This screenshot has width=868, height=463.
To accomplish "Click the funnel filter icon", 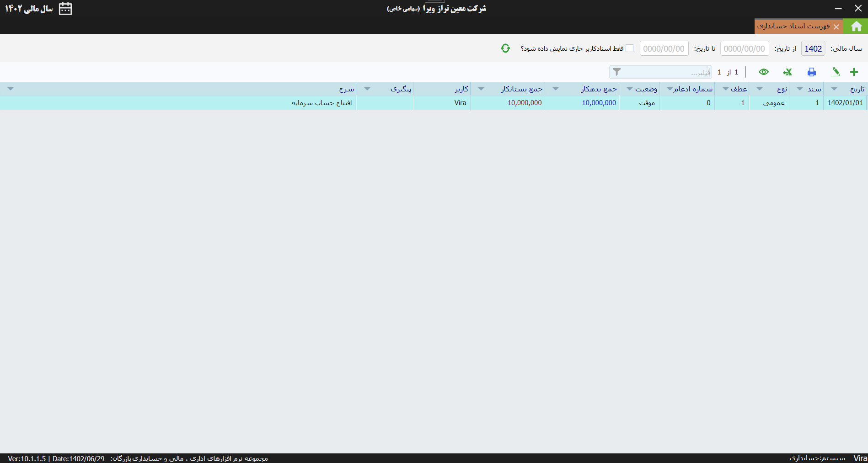I will point(616,72).
